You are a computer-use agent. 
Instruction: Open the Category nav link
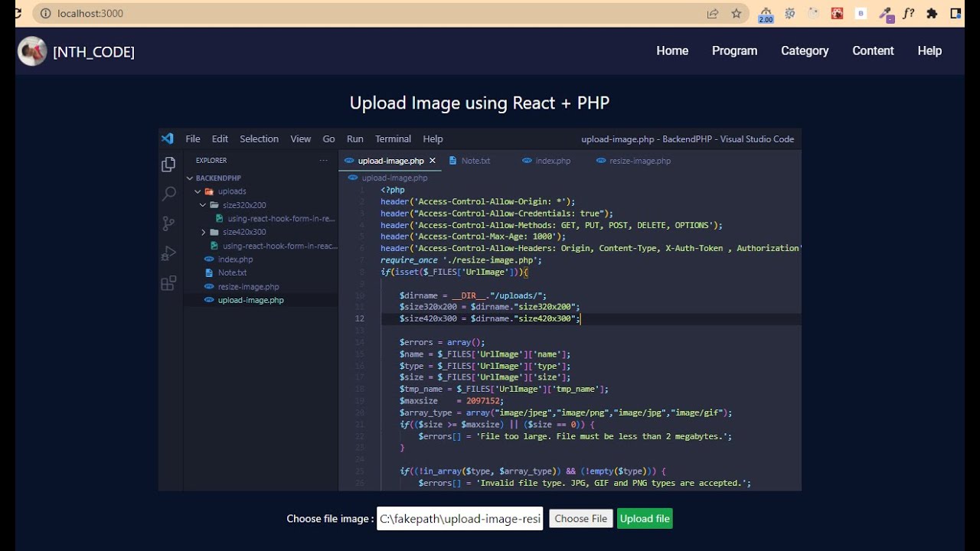(x=805, y=51)
